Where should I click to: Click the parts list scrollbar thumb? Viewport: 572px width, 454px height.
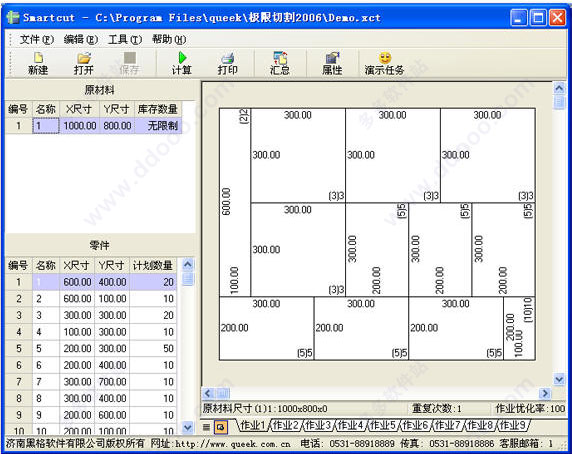coord(188,279)
